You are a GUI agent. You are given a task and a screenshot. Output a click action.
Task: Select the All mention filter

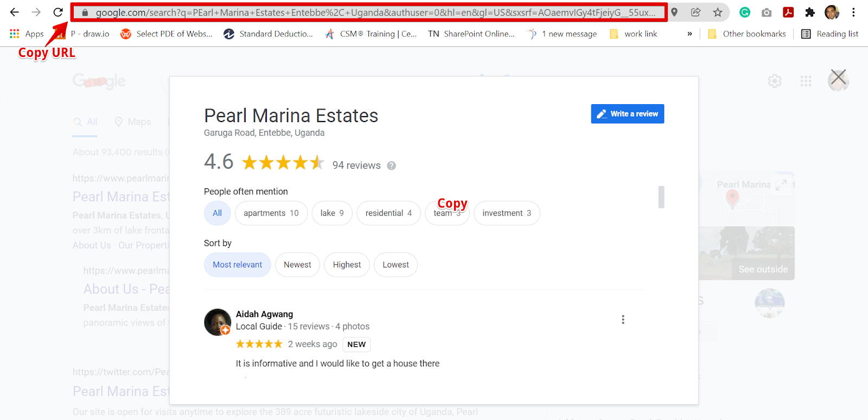point(217,213)
